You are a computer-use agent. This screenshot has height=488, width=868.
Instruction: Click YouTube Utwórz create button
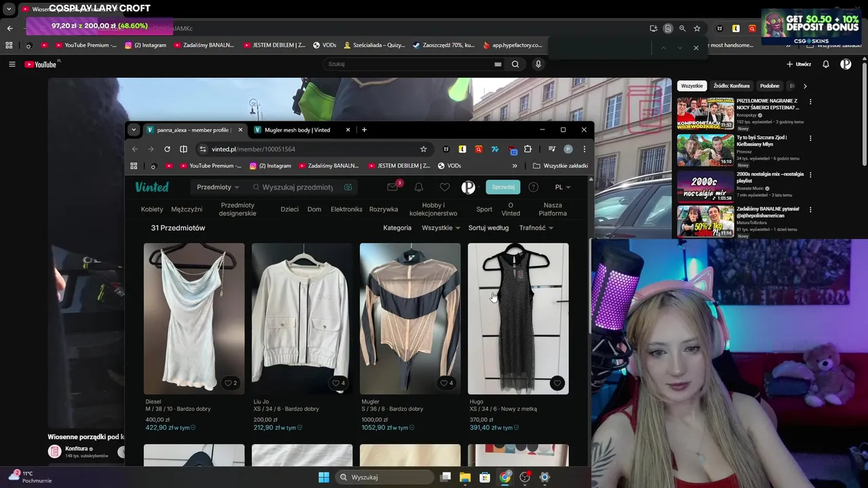tap(799, 64)
